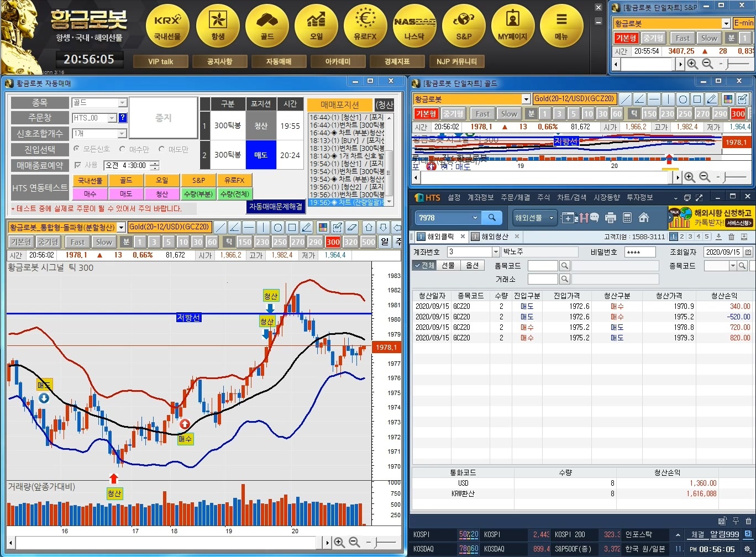Expand the 황금로봇 dropdown in 골드 단일차트 window
The height and width of the screenshot is (557, 756).
[526, 99]
